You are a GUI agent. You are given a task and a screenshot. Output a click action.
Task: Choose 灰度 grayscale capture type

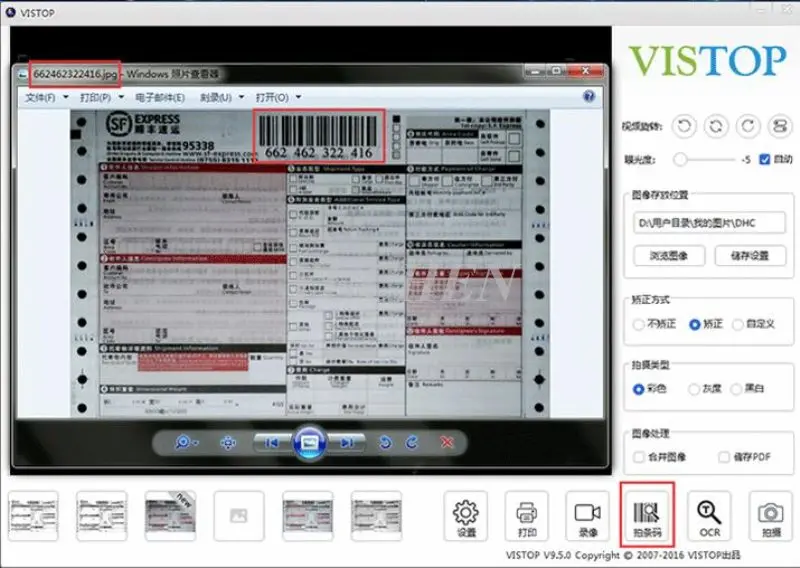click(x=693, y=389)
